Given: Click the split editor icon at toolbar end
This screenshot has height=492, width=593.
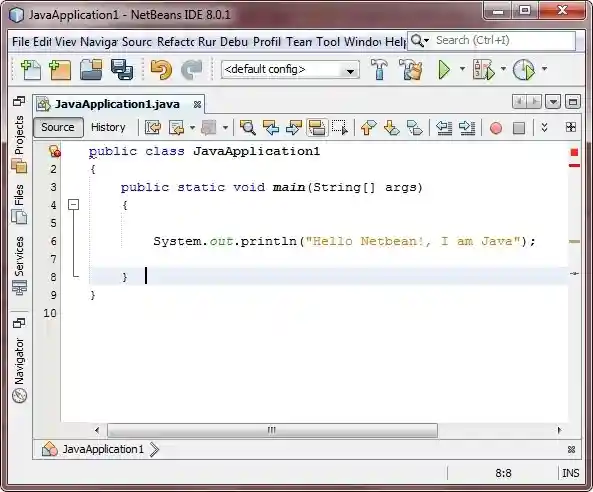Looking at the screenshot, I should (x=571, y=127).
